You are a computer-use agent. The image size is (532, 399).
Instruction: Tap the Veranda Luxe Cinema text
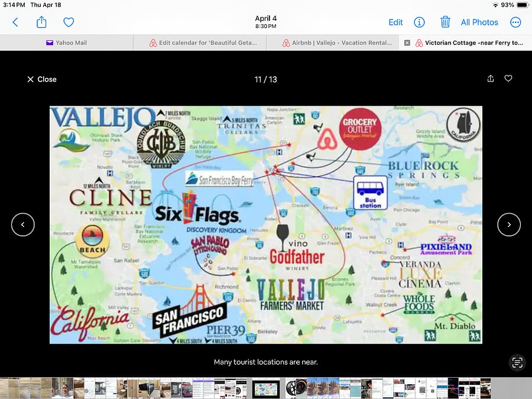(x=420, y=274)
